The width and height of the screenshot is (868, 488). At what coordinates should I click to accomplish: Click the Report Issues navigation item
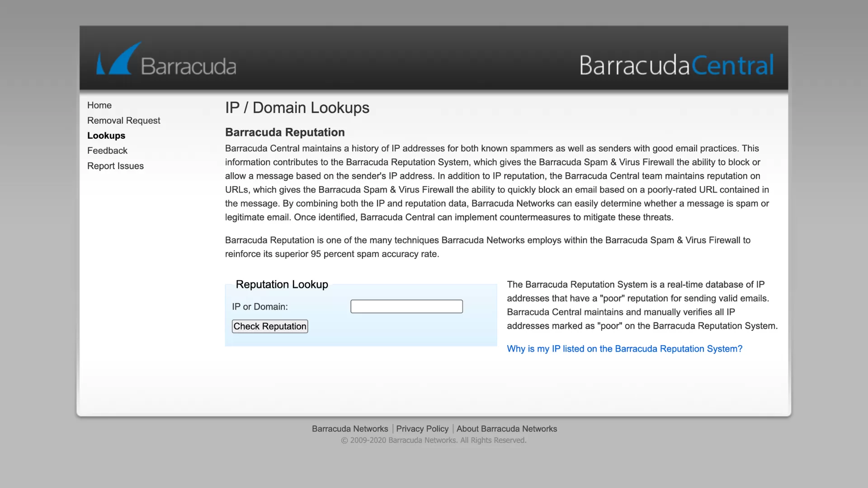click(x=115, y=166)
